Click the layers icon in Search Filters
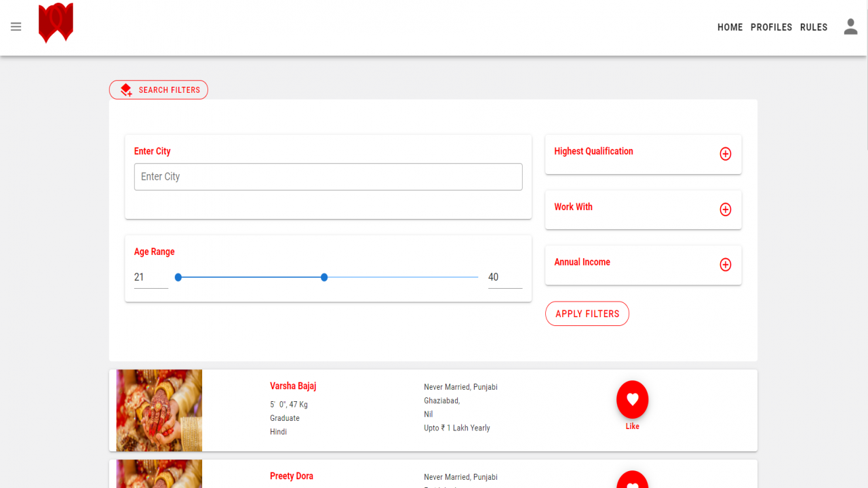The height and width of the screenshot is (488, 868). (x=126, y=90)
